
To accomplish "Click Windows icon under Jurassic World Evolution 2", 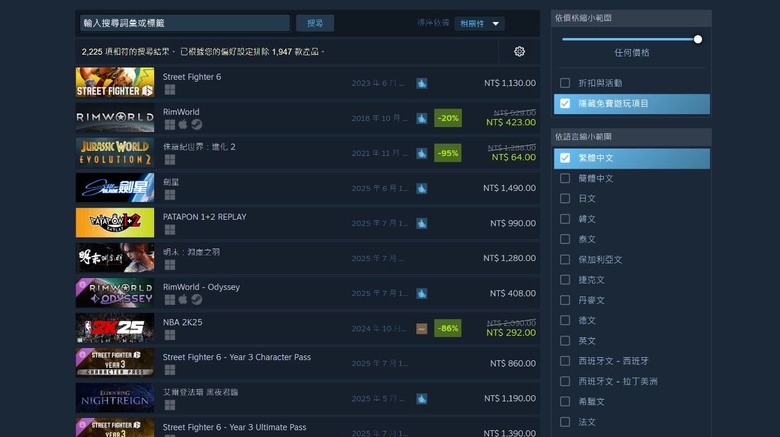I will 170,159.
